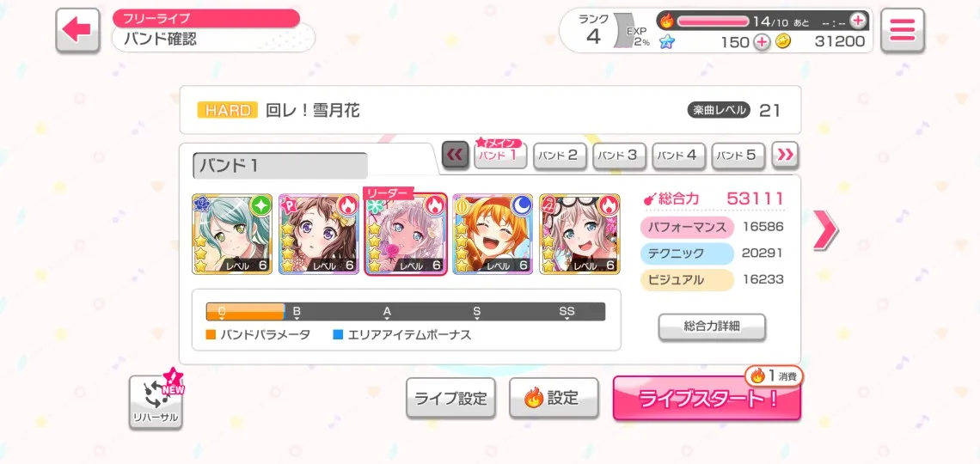This screenshot has height=464, width=980.
Task: Choose the orange-haired member card
Action: tap(493, 235)
